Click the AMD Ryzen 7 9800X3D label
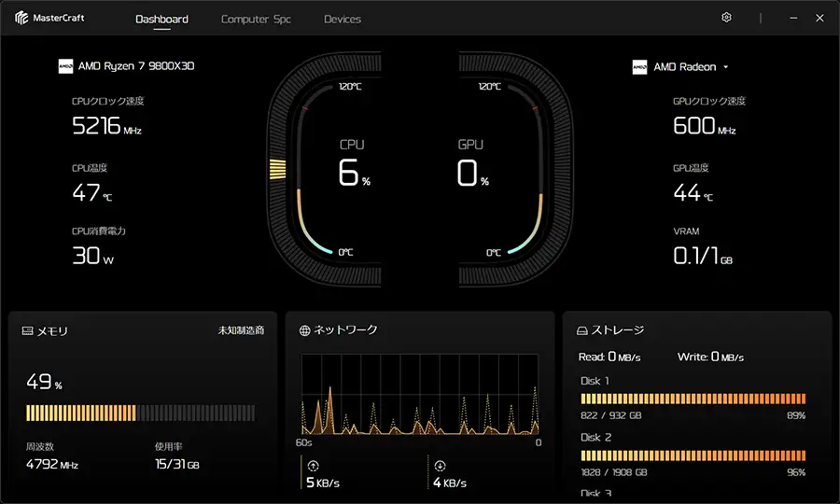The height and width of the screenshot is (504, 840). pyautogui.click(x=136, y=66)
